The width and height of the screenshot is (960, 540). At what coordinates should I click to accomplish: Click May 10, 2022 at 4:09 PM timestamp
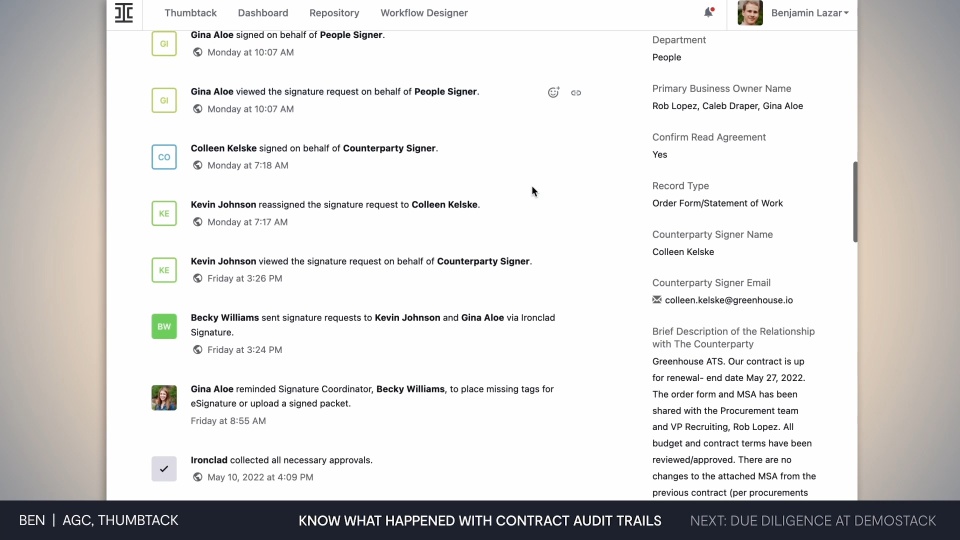[260, 477]
